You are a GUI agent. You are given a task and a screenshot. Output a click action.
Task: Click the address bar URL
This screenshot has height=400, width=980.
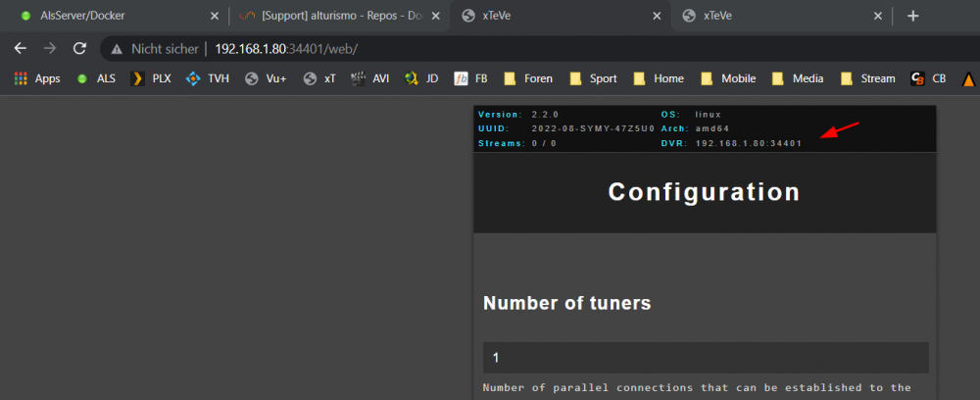click(x=286, y=49)
